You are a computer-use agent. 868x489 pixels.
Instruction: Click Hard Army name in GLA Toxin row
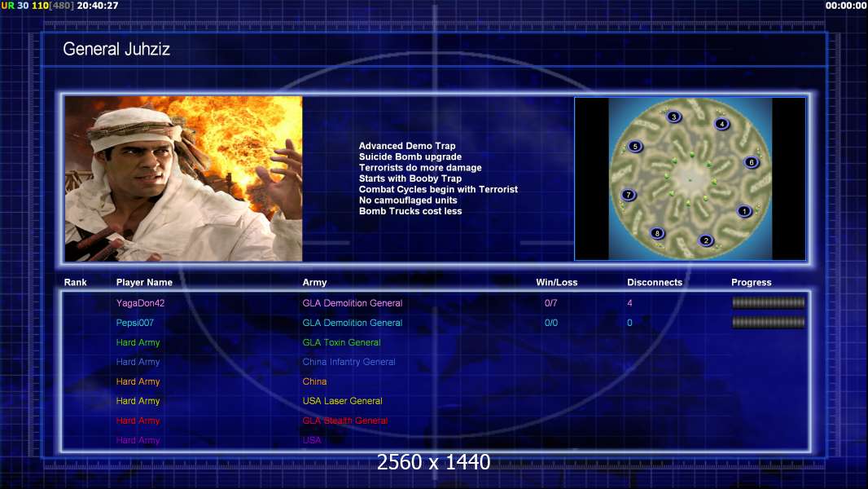click(x=138, y=342)
